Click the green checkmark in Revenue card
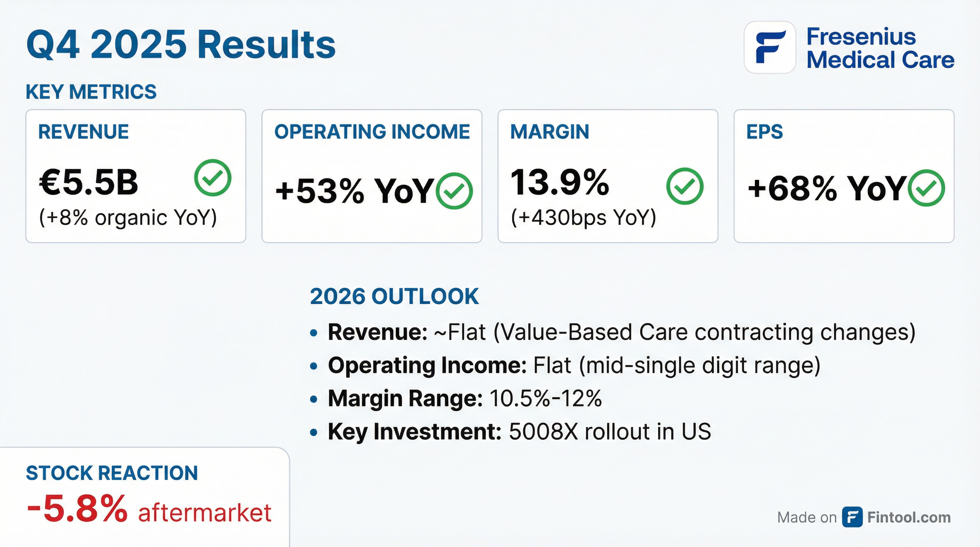Screen dimensions: 980x547 click(213, 178)
